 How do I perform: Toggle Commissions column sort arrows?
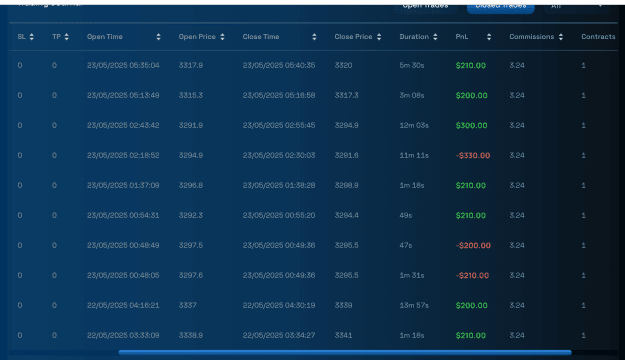tap(560, 37)
